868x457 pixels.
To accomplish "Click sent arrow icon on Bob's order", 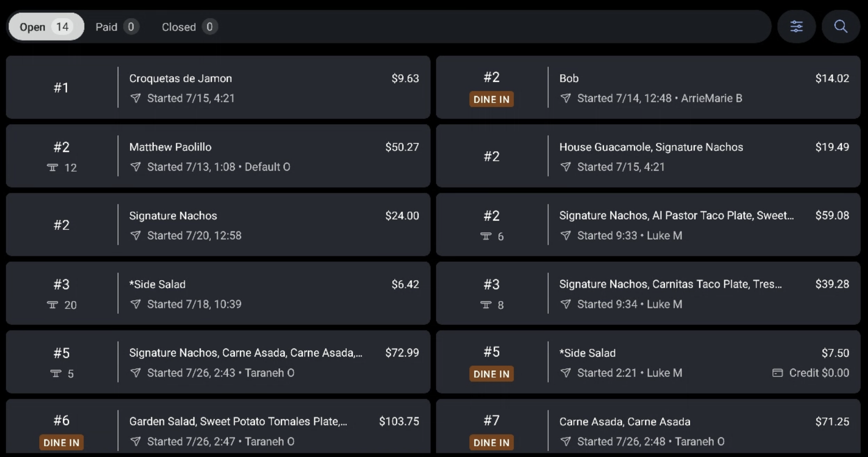I will click(x=566, y=98).
